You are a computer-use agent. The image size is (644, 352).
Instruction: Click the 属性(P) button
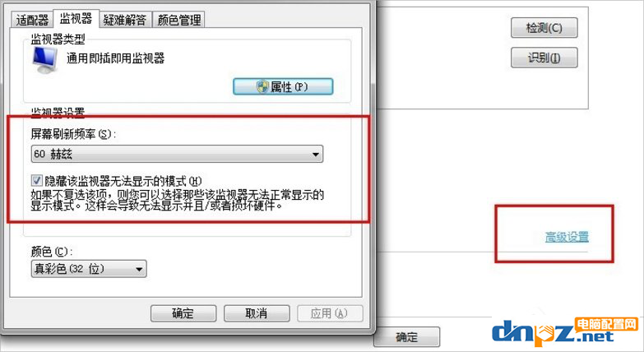point(283,86)
